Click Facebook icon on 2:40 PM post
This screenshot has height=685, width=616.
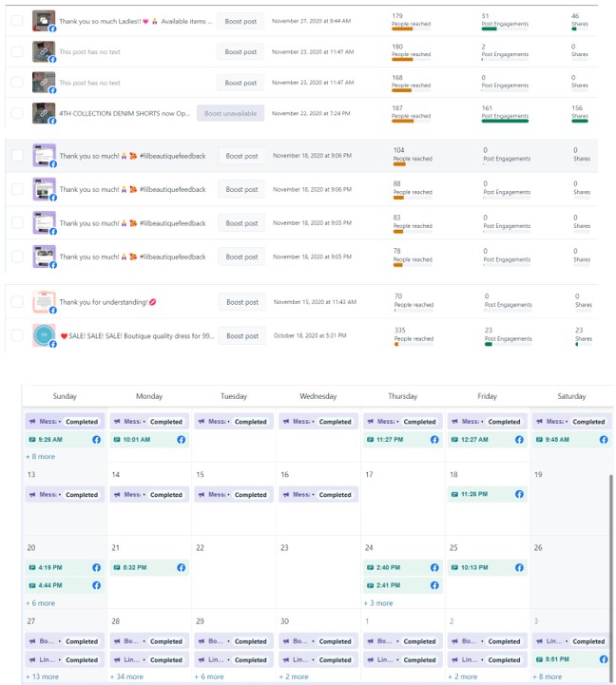pyautogui.click(x=434, y=567)
